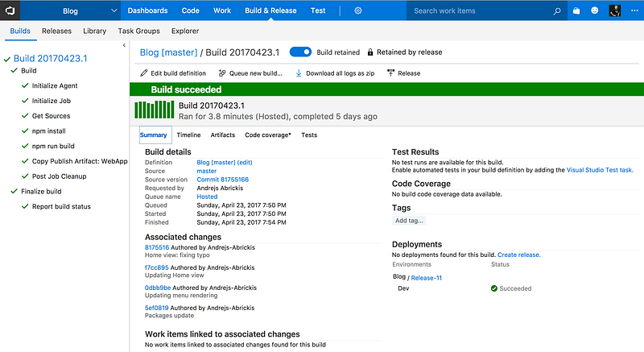644x352 pixels.
Task: Switch to the Explorer tab
Action: [x=185, y=31]
